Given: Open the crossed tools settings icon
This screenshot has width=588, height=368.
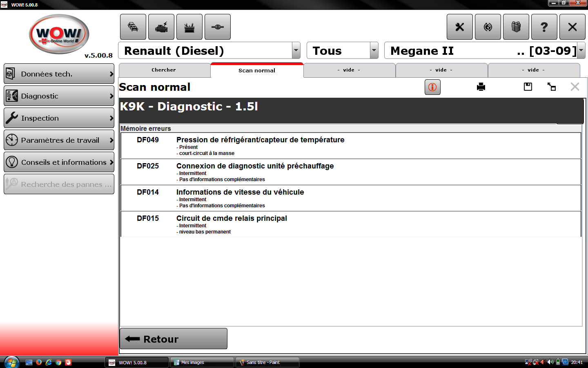Looking at the screenshot, I should pyautogui.click(x=460, y=27).
